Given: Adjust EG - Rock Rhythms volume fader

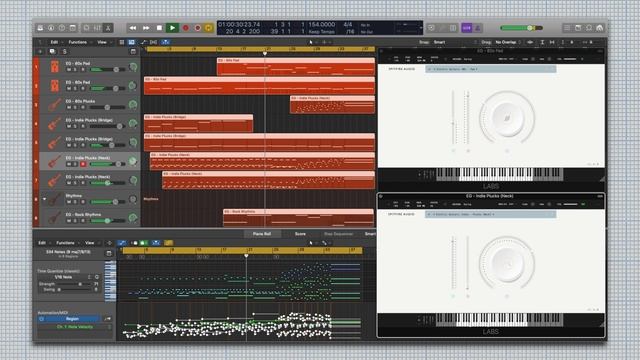Looking at the screenshot, I should (107, 220).
